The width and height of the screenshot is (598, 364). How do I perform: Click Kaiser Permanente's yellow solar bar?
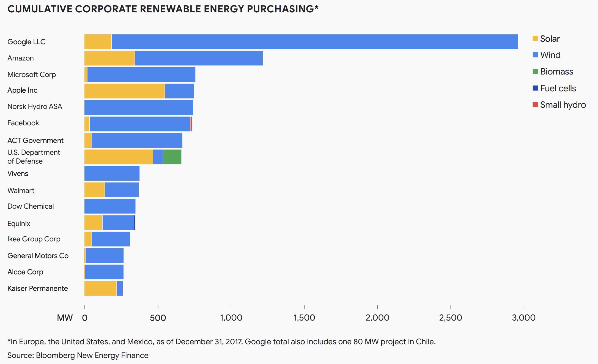click(100, 288)
